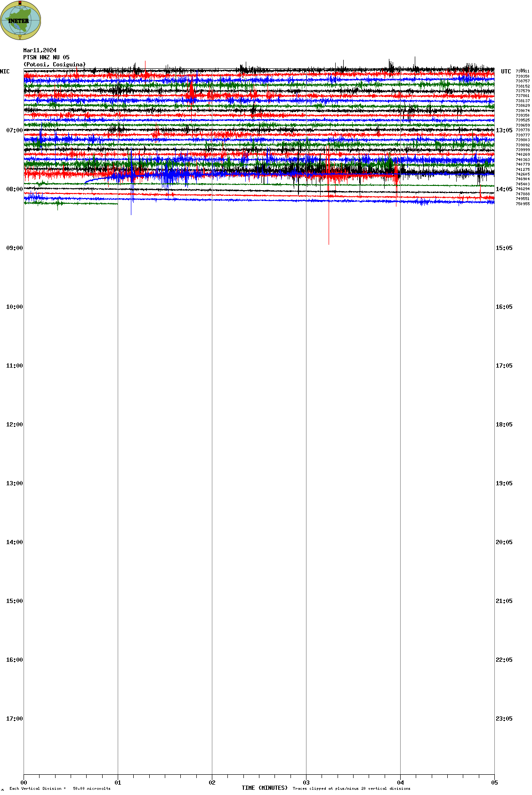Click the Mar11,2024 date label
The image size is (532, 795).
click(40, 50)
